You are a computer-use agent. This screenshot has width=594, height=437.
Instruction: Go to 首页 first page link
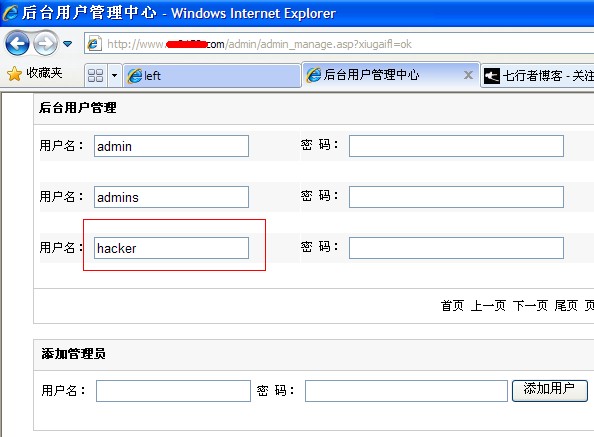pos(452,305)
